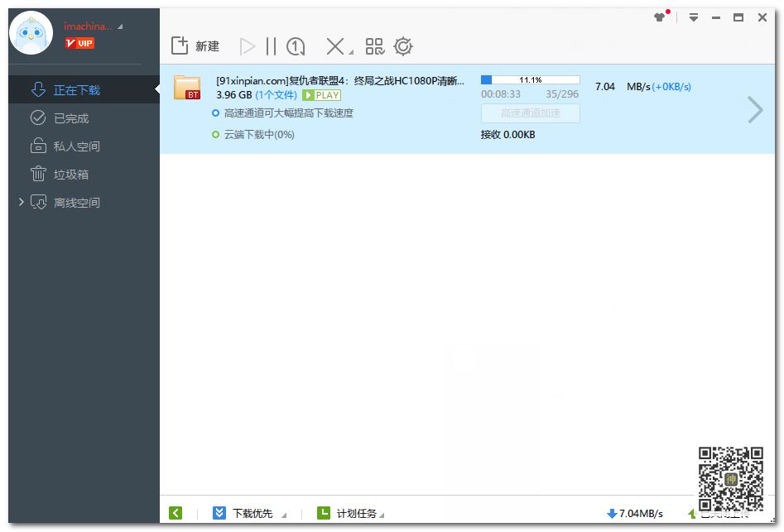Click the 复仇者联盟4 task title

point(340,80)
